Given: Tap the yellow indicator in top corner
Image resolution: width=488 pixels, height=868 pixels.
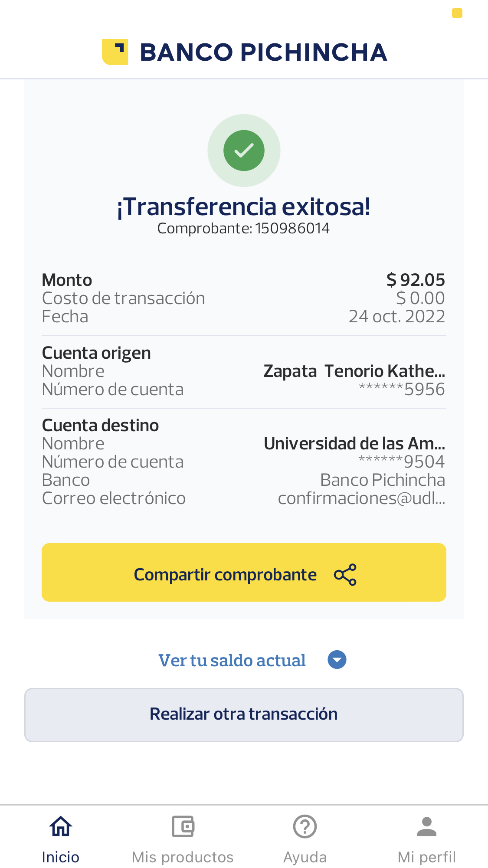Looking at the screenshot, I should click(457, 13).
